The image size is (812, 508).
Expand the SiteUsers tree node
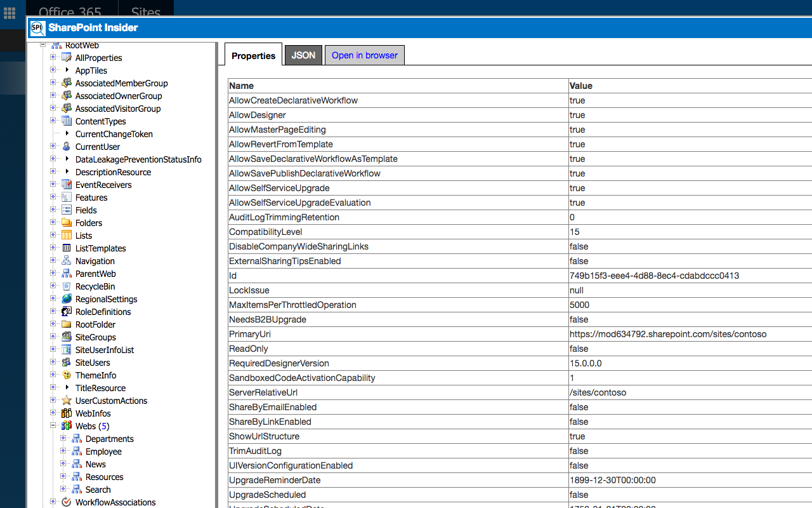tap(53, 363)
